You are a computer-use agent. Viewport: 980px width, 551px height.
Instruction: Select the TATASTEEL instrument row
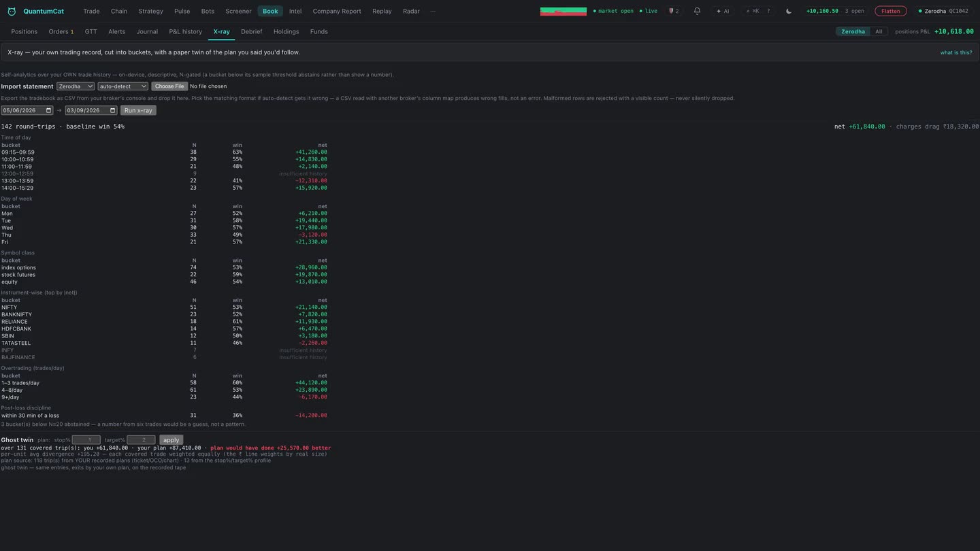pos(164,343)
